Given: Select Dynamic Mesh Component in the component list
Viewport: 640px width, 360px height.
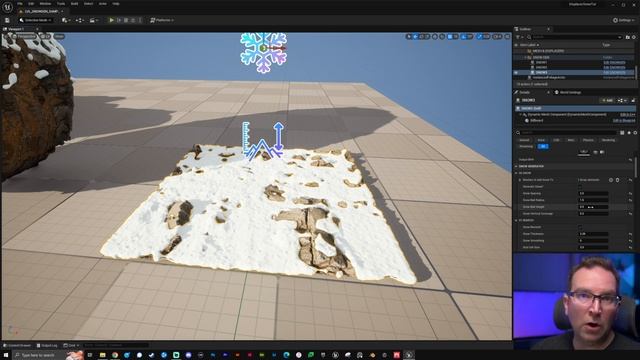Looking at the screenshot, I should pos(567,115).
